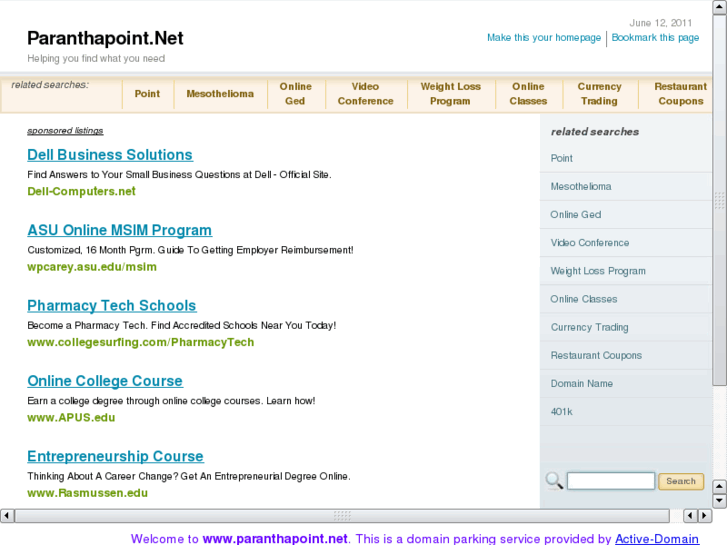
Task: Click horizontal scrollbar far-left arrow
Action: coord(7,515)
